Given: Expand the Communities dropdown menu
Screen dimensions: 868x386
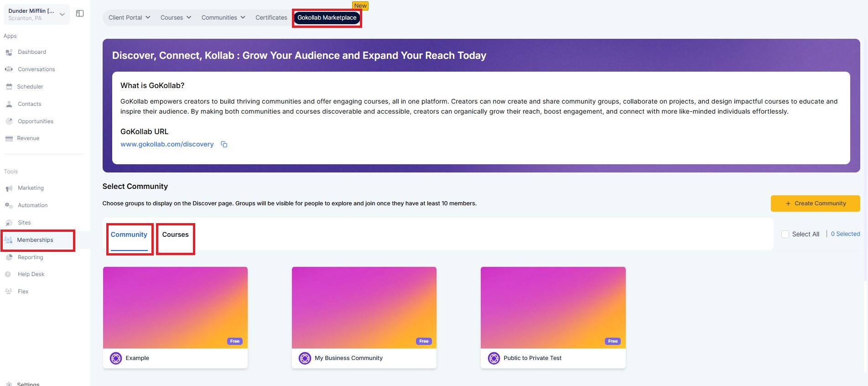Looking at the screenshot, I should click(x=223, y=18).
